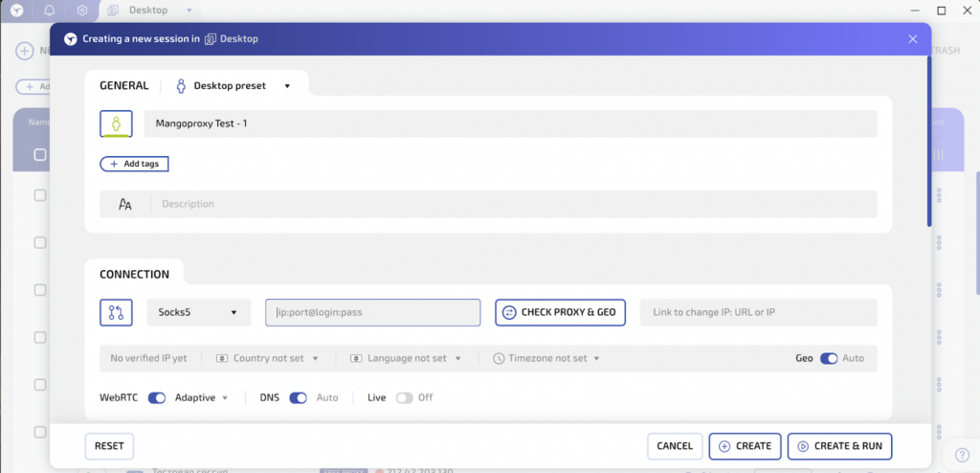Select the GENERAL tab
Screen dimensions: 980x473
[124, 85]
